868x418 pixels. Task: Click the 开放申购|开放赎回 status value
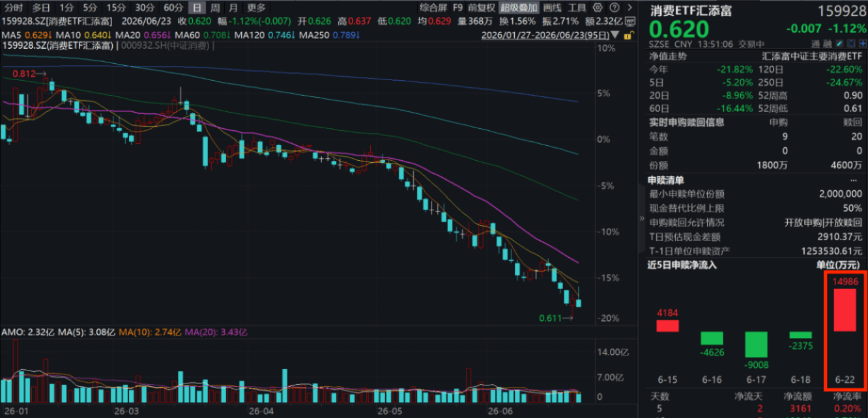click(824, 223)
